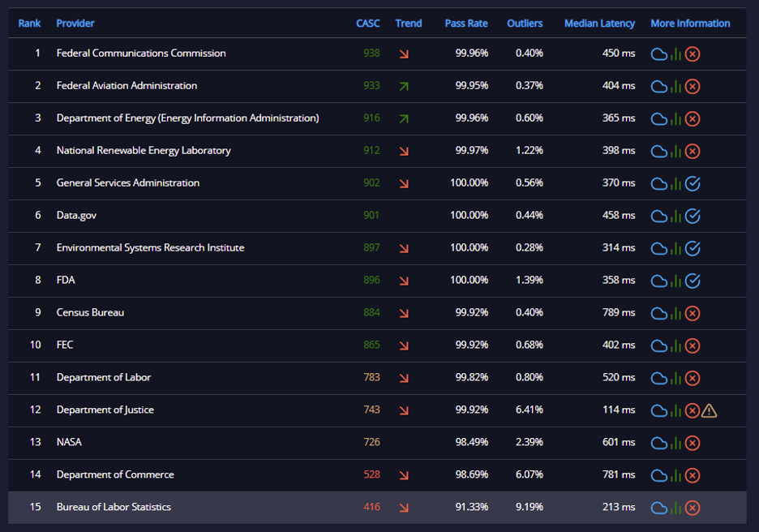Select the Census Bureau provider name
The image size is (759, 532).
[91, 313]
